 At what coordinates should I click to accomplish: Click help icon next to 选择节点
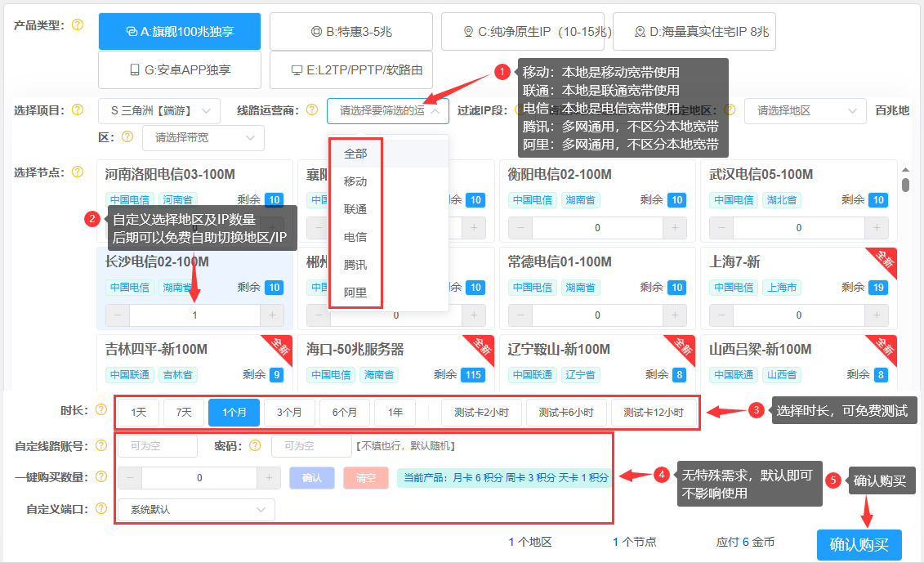point(78,172)
